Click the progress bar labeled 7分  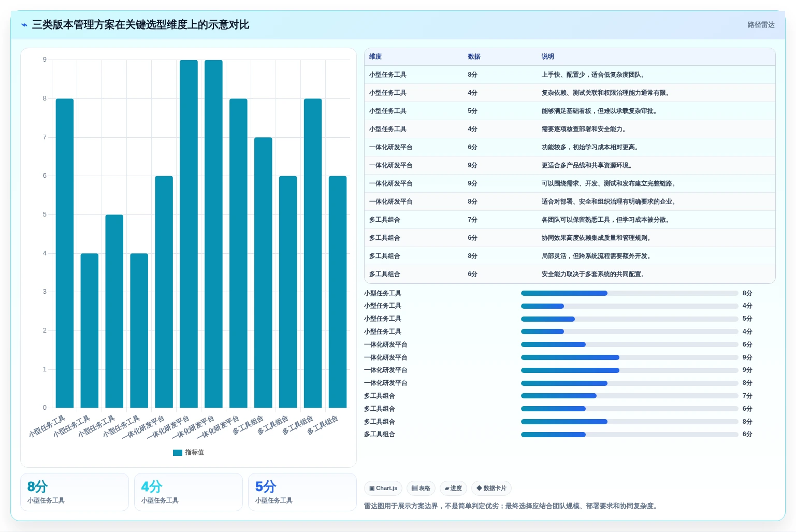629,396
